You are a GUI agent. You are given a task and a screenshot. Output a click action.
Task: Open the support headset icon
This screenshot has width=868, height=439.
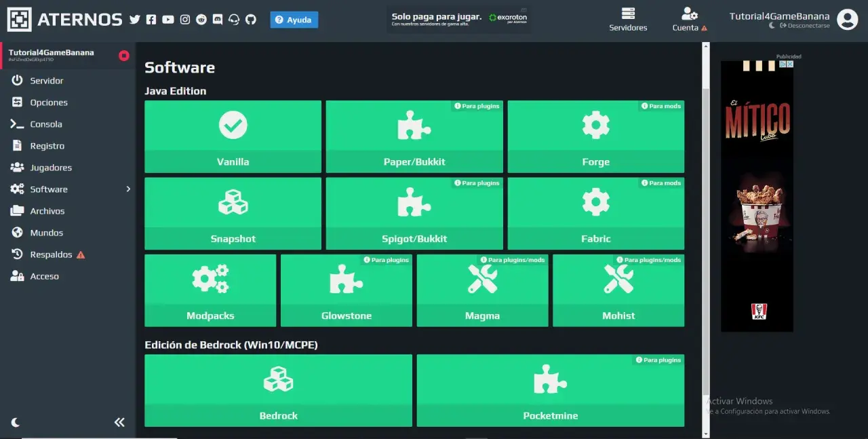(235, 20)
